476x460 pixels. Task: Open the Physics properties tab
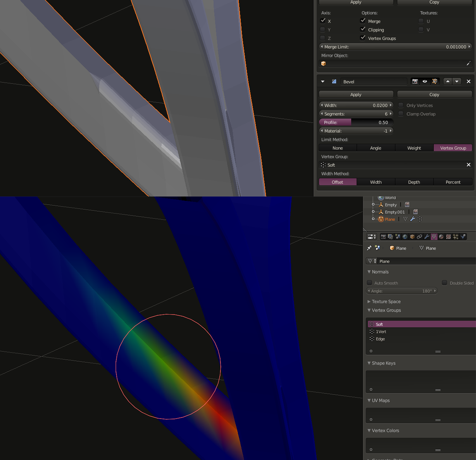[x=463, y=237]
